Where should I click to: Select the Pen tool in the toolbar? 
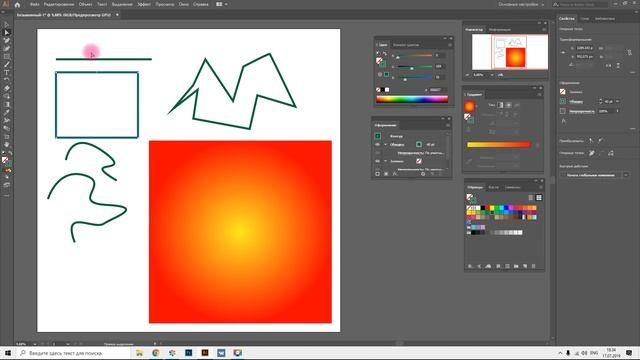[x=7, y=40]
